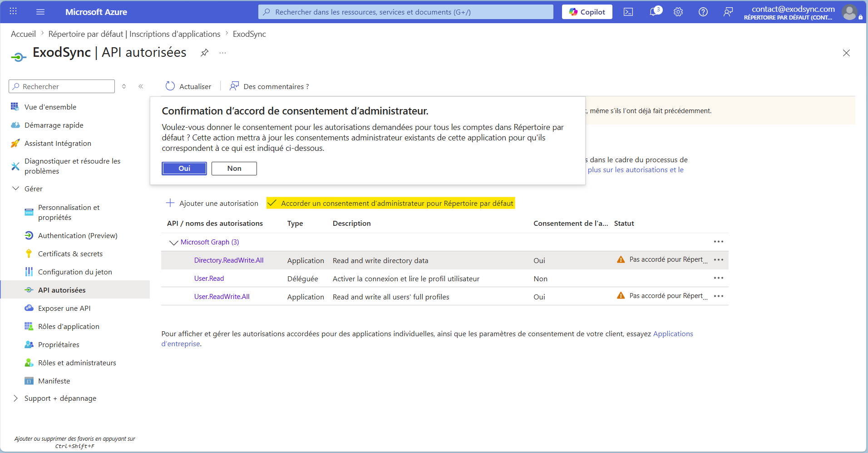The width and height of the screenshot is (868, 453).
Task: Sort by API / noms des autorisations header
Action: pos(215,224)
